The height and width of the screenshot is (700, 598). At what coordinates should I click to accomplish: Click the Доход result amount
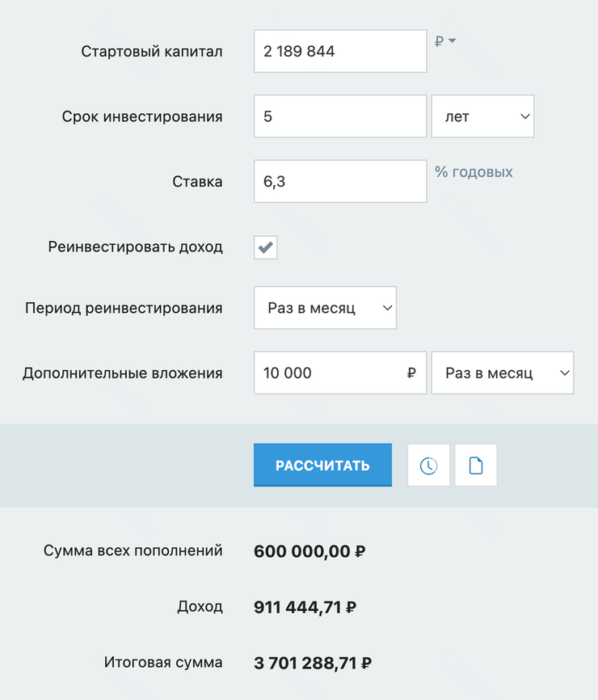pyautogui.click(x=305, y=607)
